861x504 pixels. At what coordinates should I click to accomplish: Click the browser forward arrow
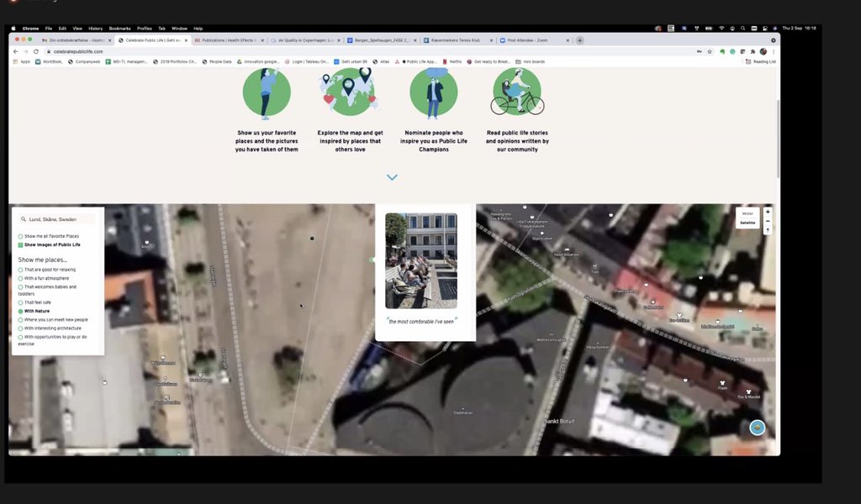pyautogui.click(x=25, y=51)
